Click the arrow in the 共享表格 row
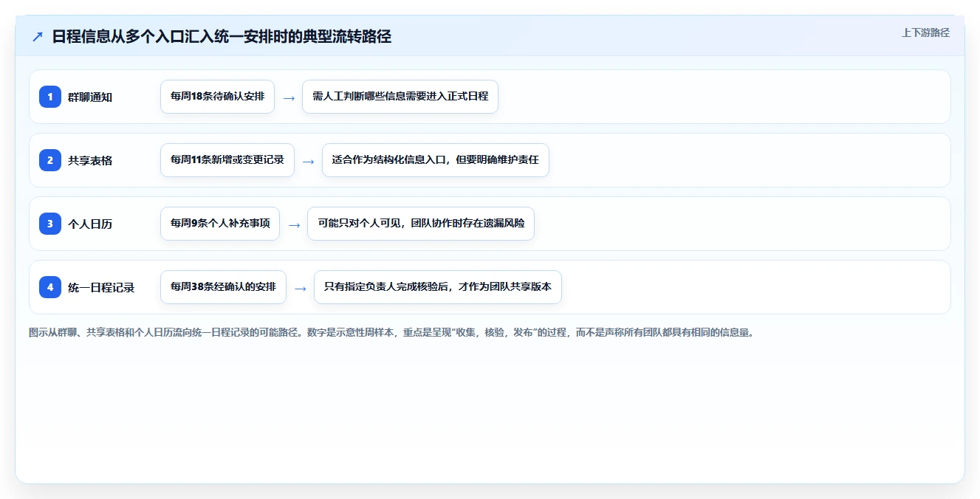The height and width of the screenshot is (499, 980). pyautogui.click(x=309, y=161)
